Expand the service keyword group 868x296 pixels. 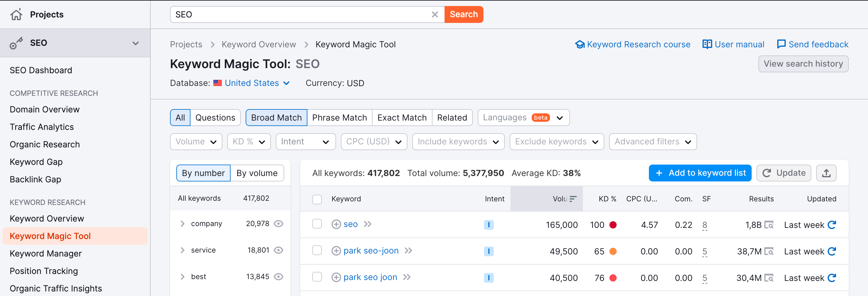182,250
